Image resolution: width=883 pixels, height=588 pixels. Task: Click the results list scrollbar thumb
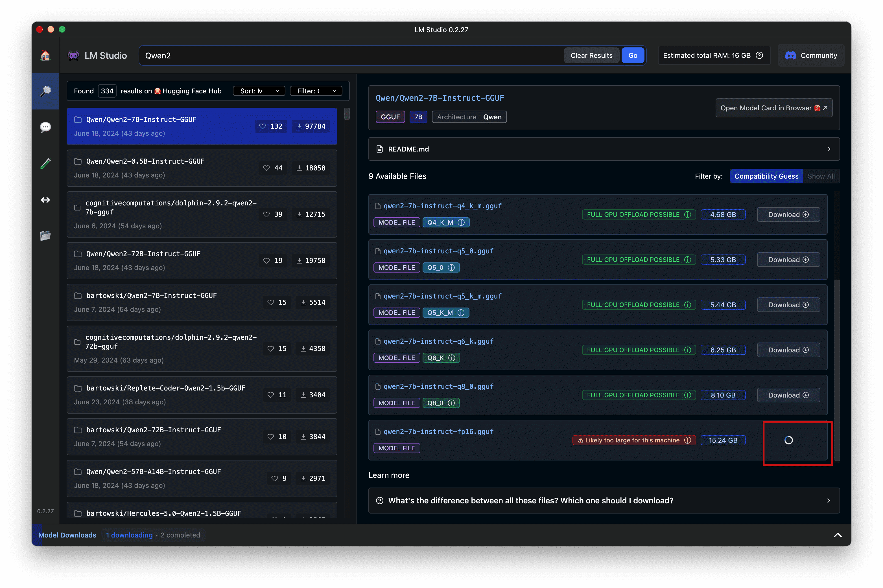(x=347, y=114)
